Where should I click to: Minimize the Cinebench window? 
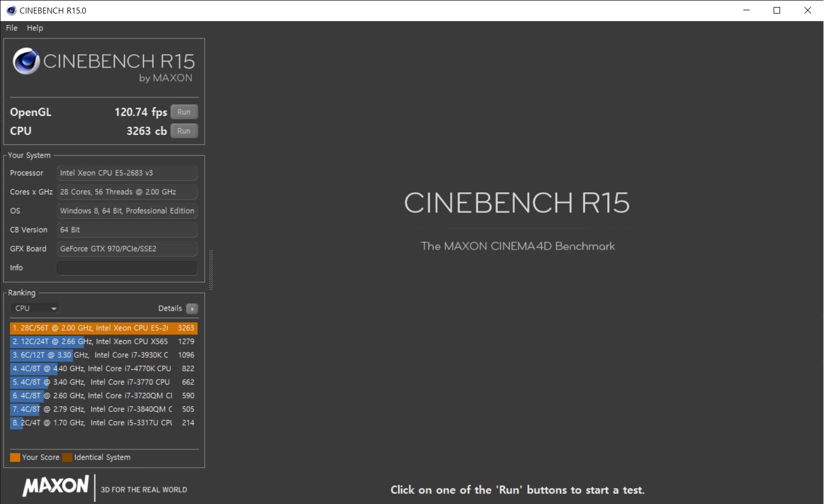pos(747,10)
